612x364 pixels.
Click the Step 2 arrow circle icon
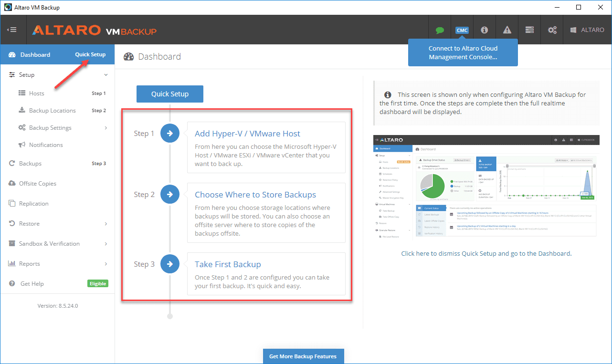[x=170, y=195]
